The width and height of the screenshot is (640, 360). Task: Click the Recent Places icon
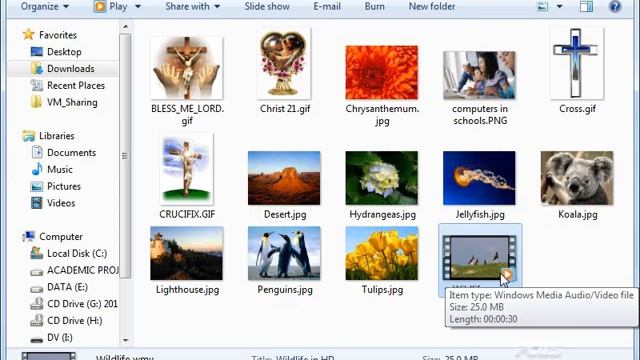pos(36,85)
